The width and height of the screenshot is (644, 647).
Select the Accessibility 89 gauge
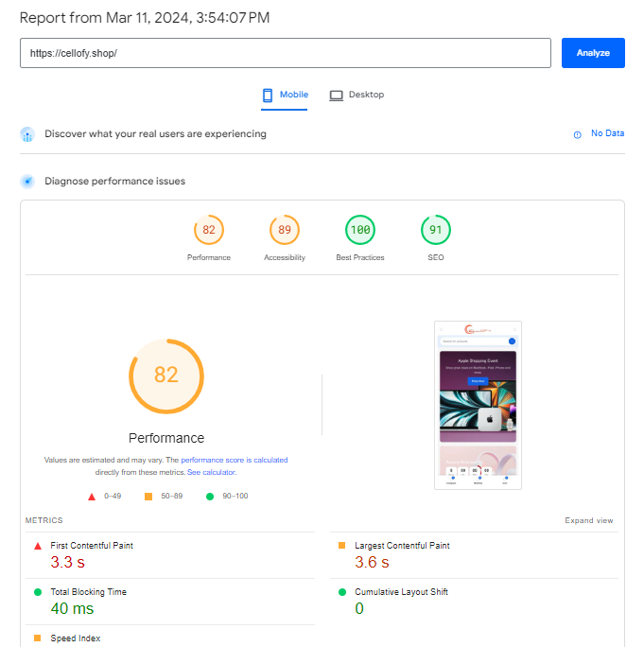pos(285,230)
